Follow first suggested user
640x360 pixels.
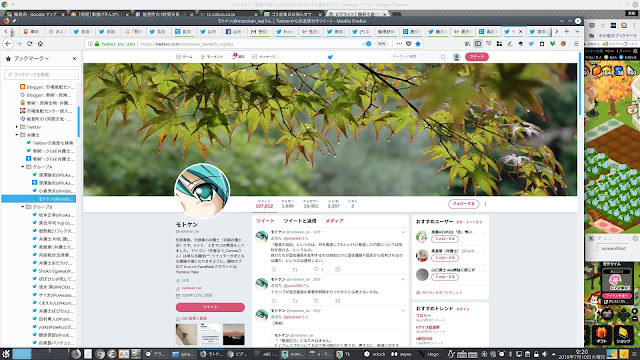444,239
